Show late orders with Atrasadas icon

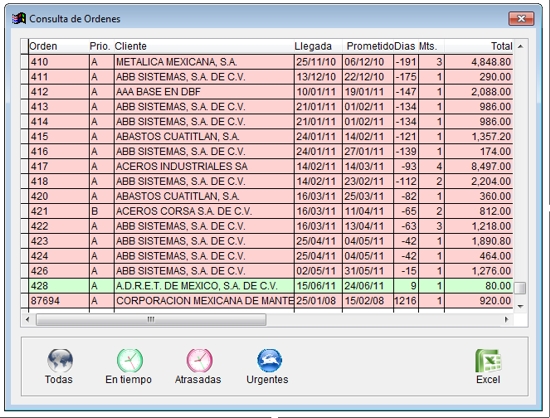point(199,360)
